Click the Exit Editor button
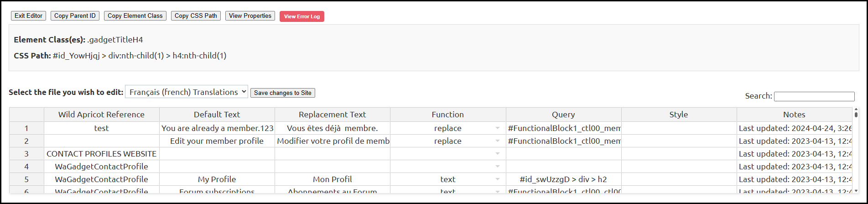The width and height of the screenshot is (868, 204). point(28,16)
